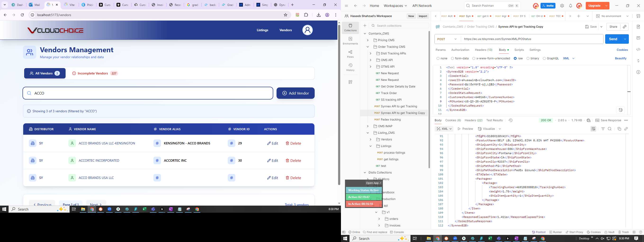Reload the localhost vendors page
The width and height of the screenshot is (644, 242).
point(22,15)
